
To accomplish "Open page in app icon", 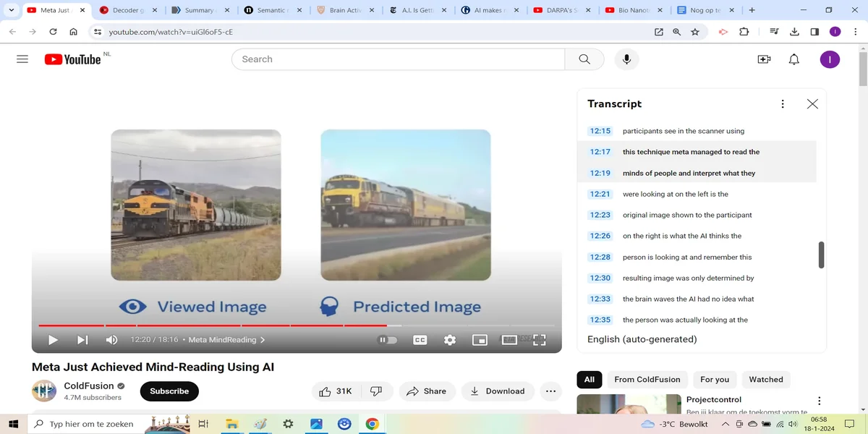I will 659,32.
